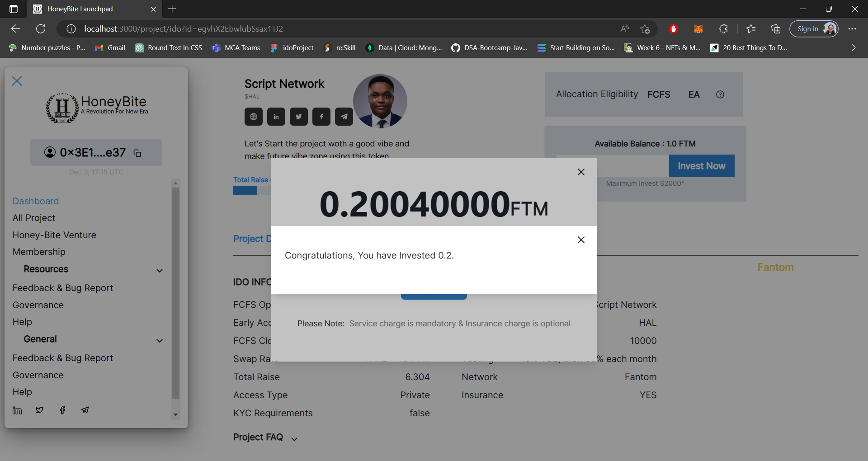The height and width of the screenshot is (461, 868).
Task: Open the sidebar footer Telegram icon
Action: click(85, 410)
